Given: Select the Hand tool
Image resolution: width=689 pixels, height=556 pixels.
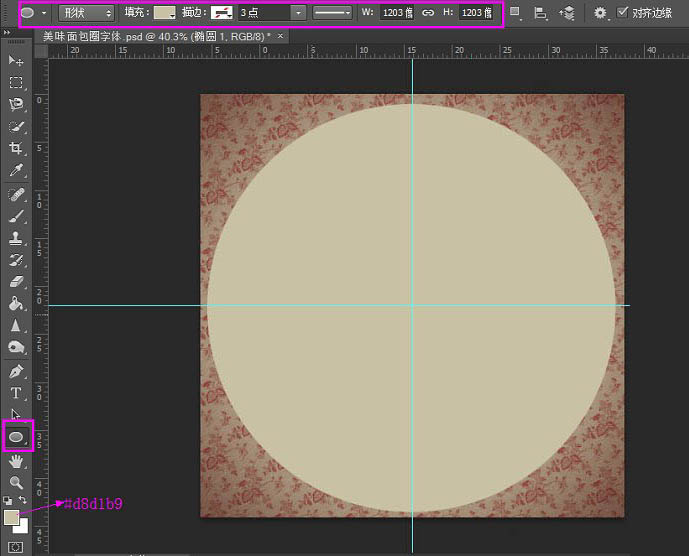Looking at the screenshot, I should click(16, 462).
